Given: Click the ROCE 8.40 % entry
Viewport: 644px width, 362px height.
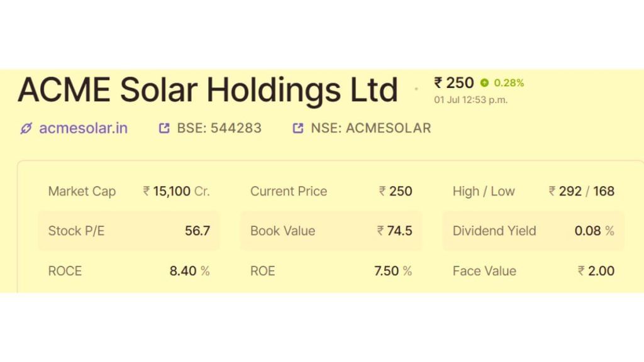Looking at the screenshot, I should [129, 271].
